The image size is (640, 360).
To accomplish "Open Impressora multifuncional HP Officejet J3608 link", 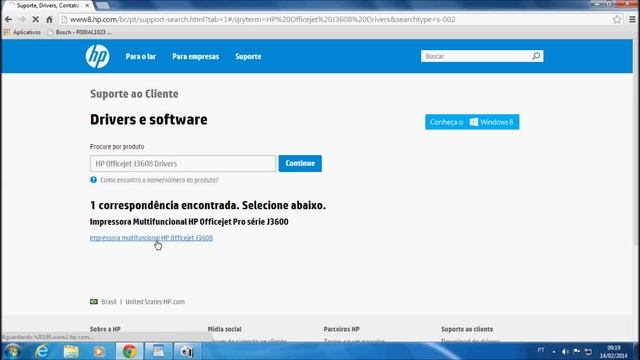I will [x=151, y=238].
